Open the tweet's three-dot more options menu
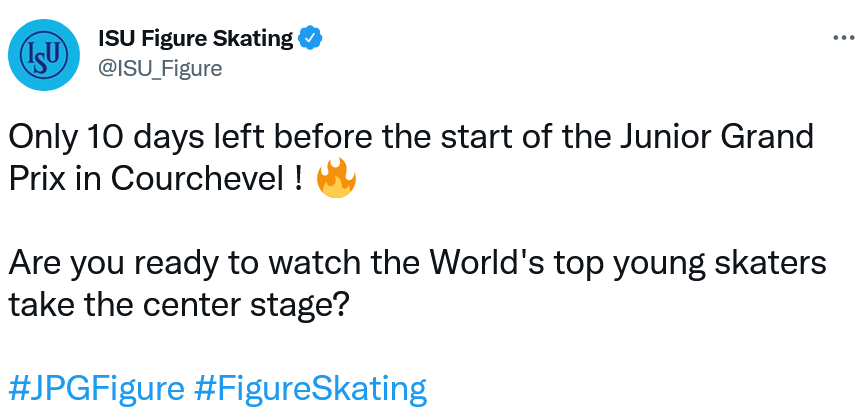Image resolution: width=857 pixels, height=408 pixels. click(x=843, y=38)
